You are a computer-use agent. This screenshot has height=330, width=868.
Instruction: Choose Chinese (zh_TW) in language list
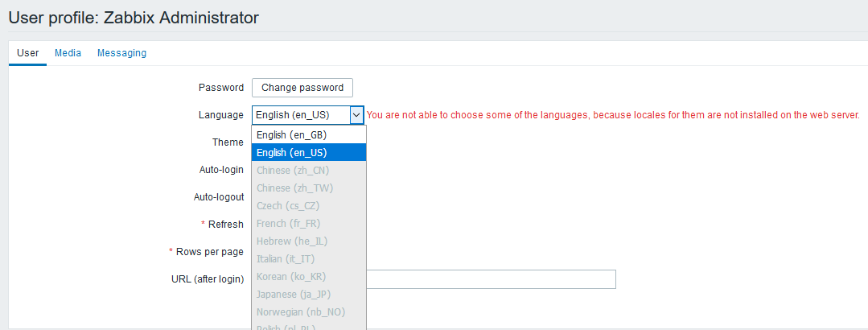point(309,188)
